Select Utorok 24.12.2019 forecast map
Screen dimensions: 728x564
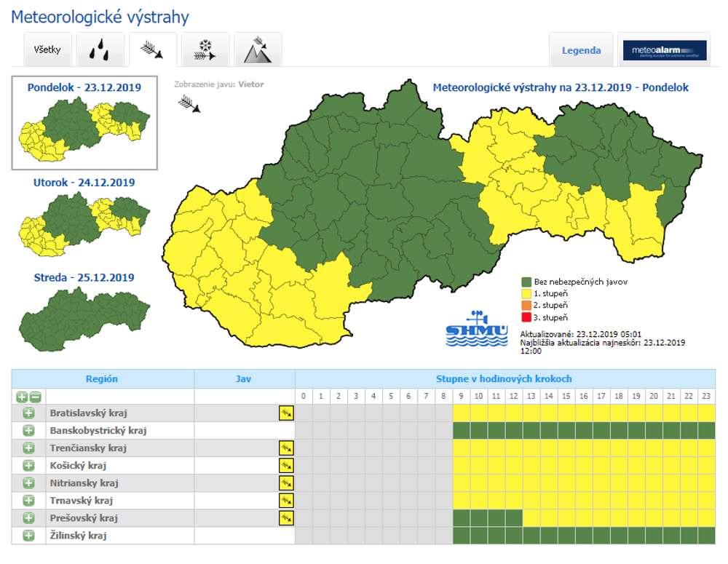84,217
